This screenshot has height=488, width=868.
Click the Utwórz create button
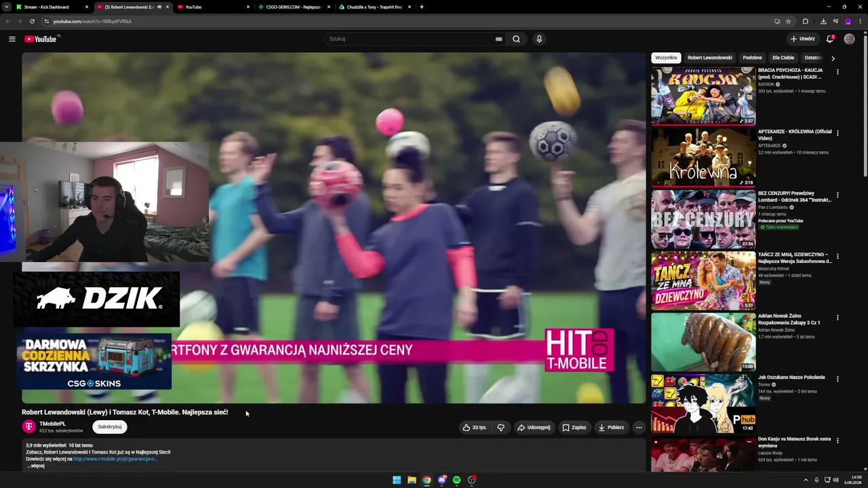pyautogui.click(x=802, y=39)
